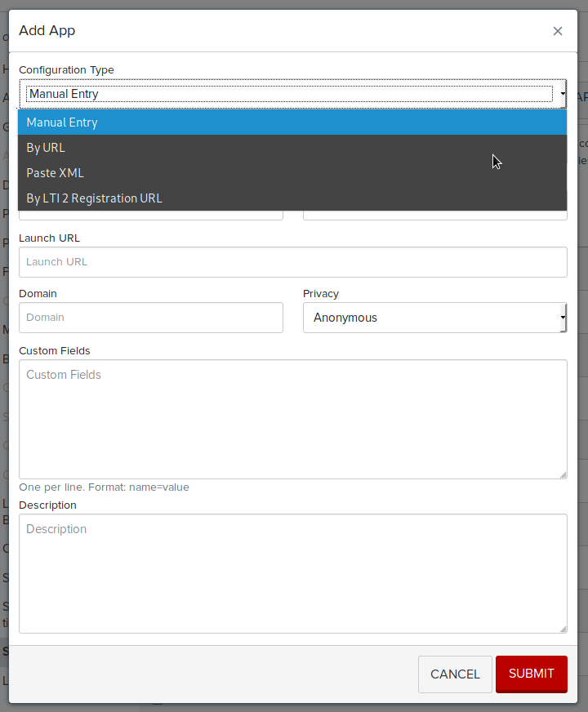
Task: Focus the Launch URL input field
Action: click(292, 262)
